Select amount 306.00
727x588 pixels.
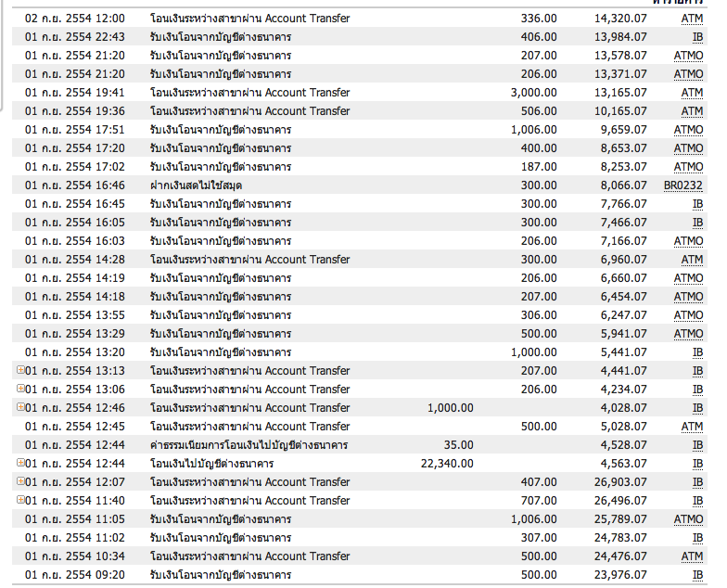click(x=539, y=315)
